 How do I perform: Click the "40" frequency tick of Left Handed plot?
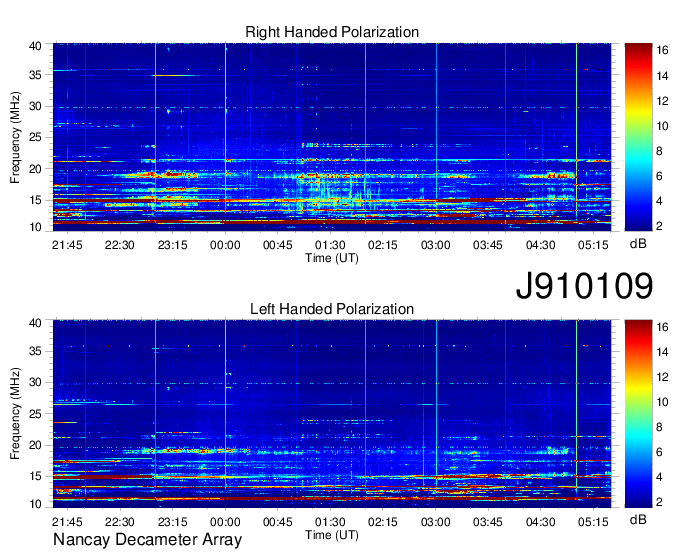[35, 323]
